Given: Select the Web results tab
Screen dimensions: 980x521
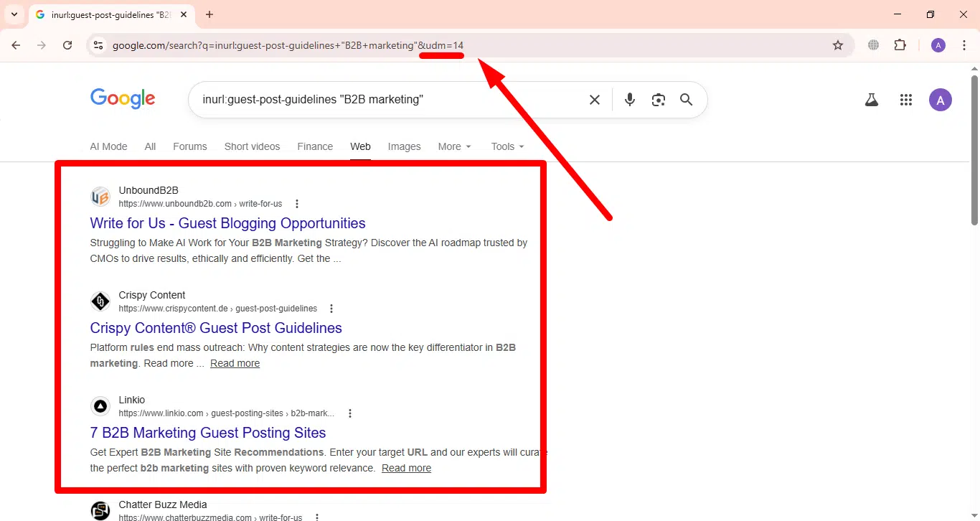Looking at the screenshot, I should coord(360,146).
